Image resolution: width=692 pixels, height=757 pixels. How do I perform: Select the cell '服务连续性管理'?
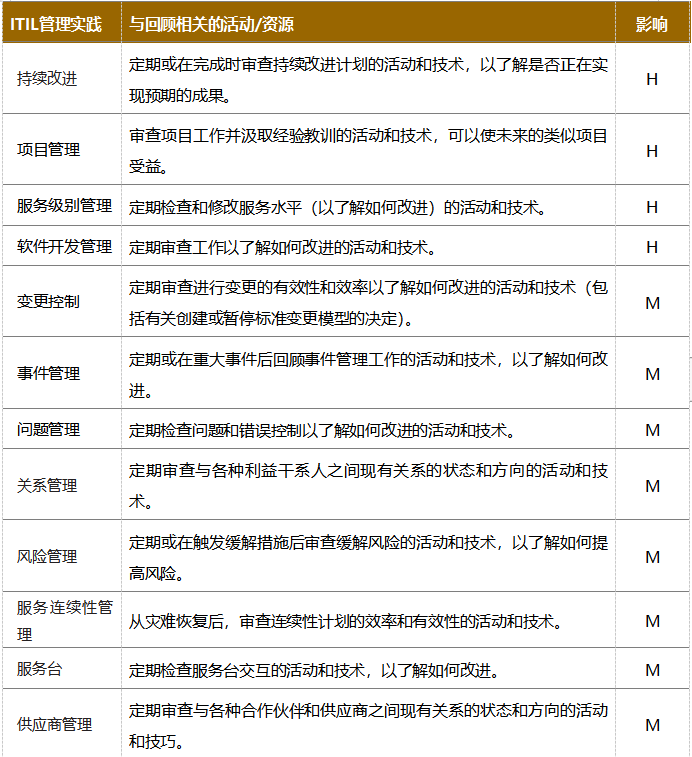(x=64, y=620)
